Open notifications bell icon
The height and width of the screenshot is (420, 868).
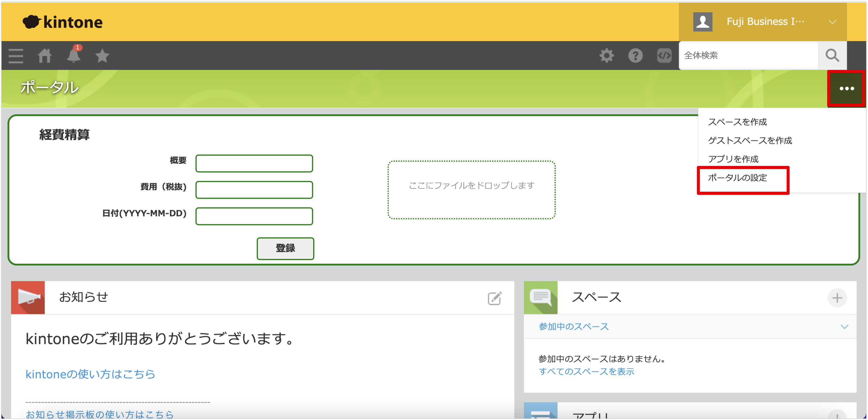(x=74, y=55)
